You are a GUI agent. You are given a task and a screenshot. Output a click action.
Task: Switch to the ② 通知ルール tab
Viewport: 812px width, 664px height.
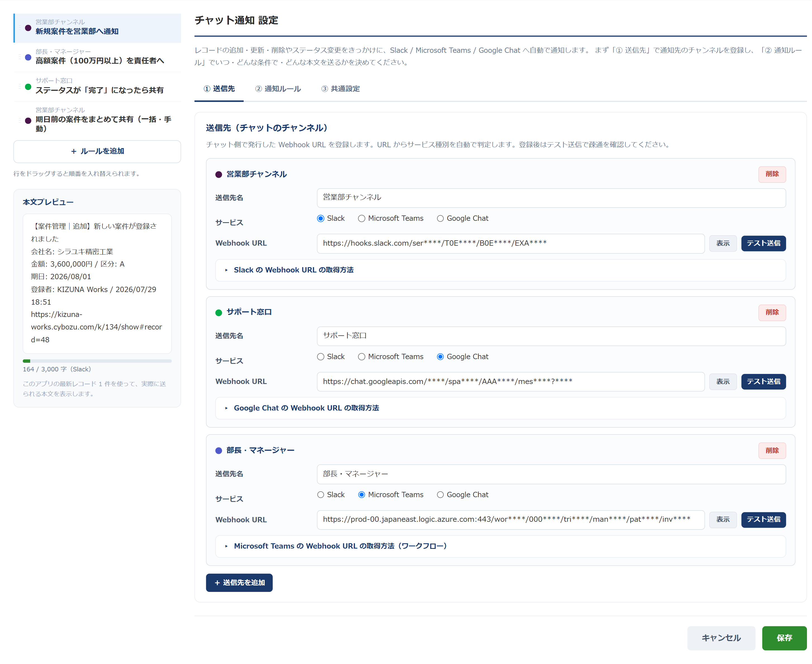(x=278, y=89)
